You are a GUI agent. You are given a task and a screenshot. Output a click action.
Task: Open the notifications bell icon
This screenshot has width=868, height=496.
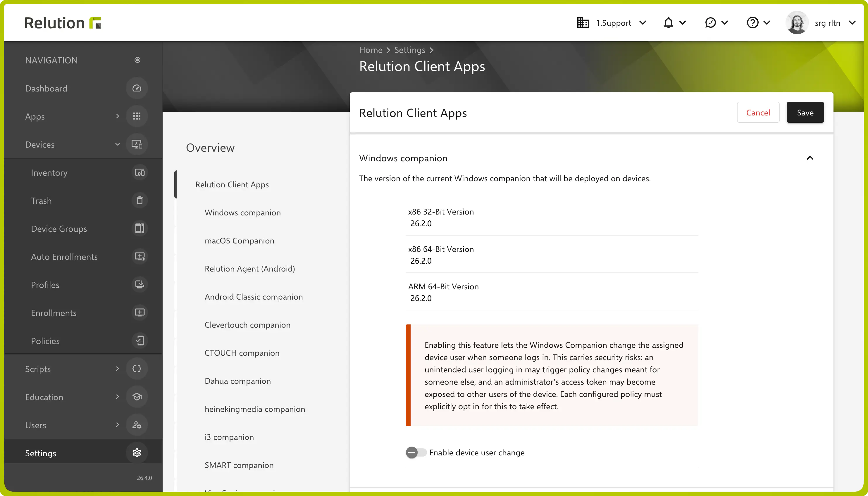(x=668, y=23)
